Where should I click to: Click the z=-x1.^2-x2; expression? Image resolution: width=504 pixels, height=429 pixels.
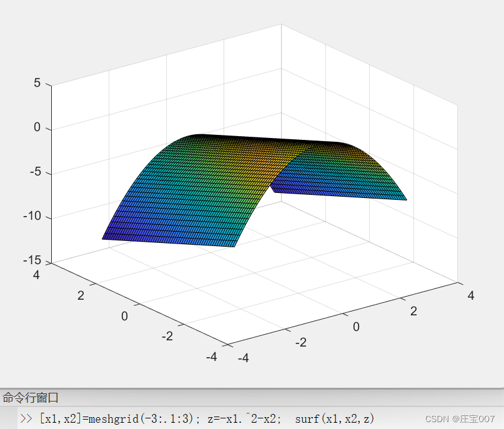pyautogui.click(x=244, y=418)
